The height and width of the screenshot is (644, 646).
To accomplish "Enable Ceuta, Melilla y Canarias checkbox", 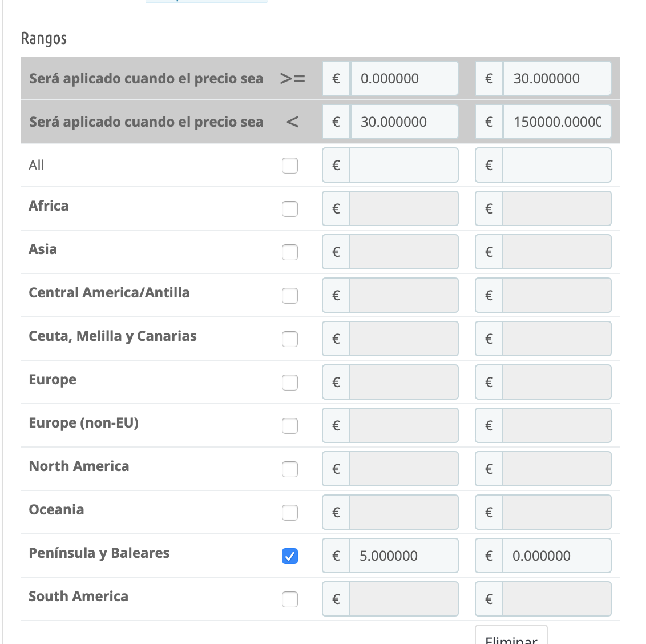I will (290, 339).
